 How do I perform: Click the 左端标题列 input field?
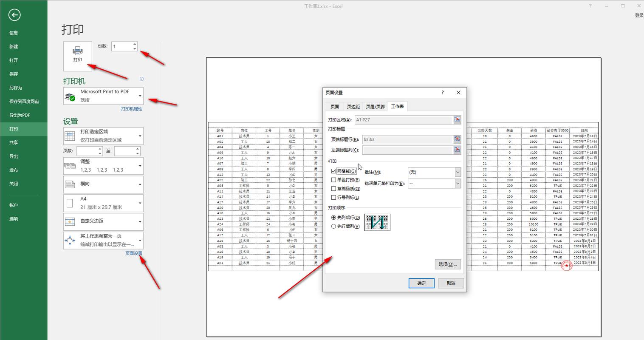coord(407,150)
